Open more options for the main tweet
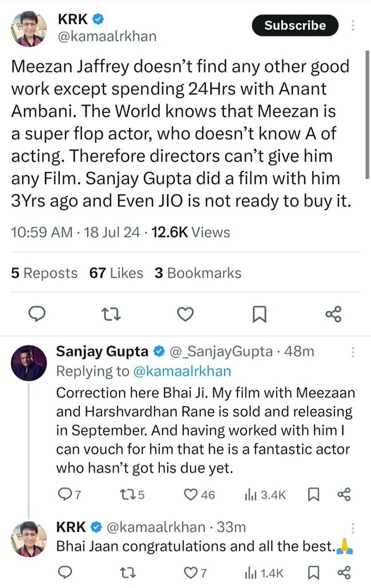The height and width of the screenshot is (588, 371). (353, 26)
